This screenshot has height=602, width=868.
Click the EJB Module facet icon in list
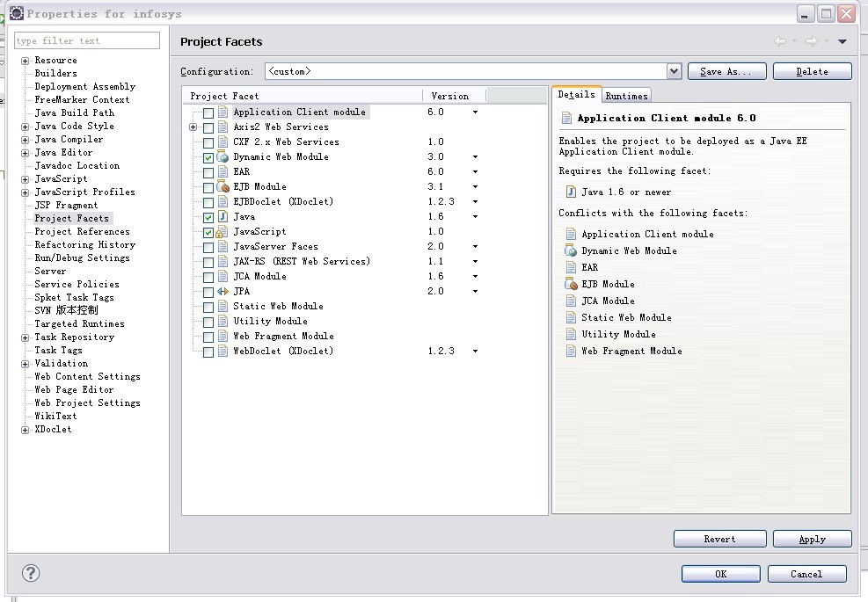pos(223,187)
